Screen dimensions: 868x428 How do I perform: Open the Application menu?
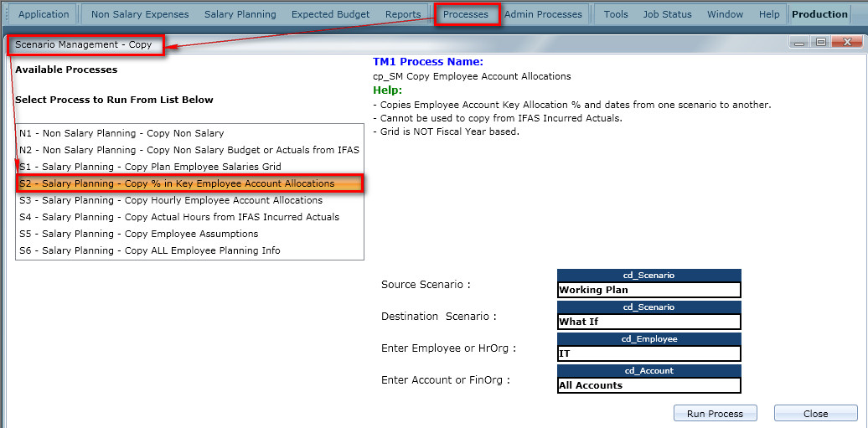pos(44,14)
